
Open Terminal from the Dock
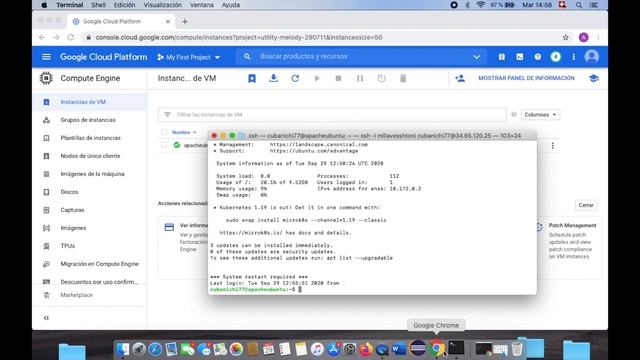(456, 349)
